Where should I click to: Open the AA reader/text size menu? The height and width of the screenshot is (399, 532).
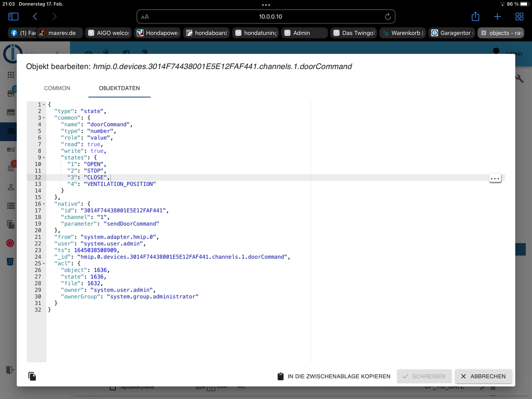tap(145, 17)
